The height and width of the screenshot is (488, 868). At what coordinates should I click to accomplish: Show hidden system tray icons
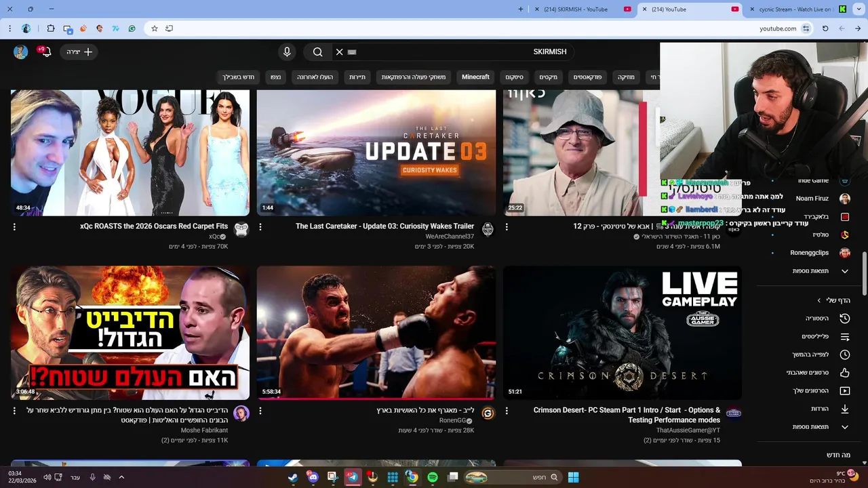coord(121,477)
